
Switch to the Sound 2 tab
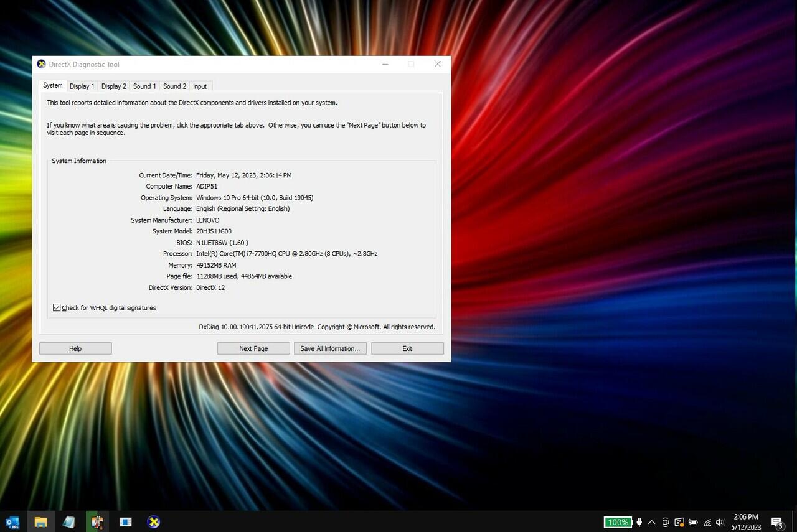click(x=175, y=86)
